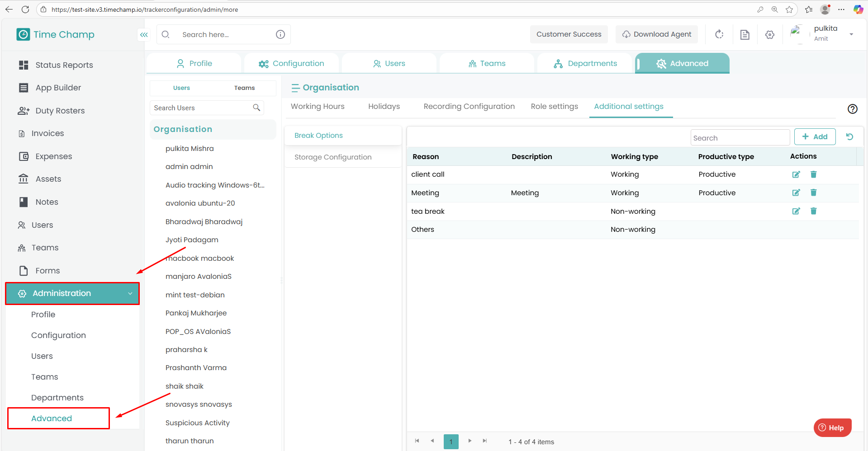Edit the client call break reason
Viewport: 868px width, 451px height.
click(796, 174)
